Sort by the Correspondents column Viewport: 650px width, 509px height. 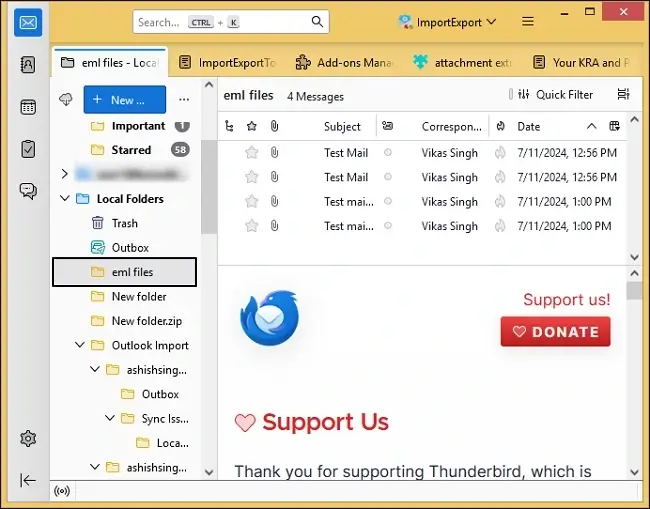tap(451, 126)
